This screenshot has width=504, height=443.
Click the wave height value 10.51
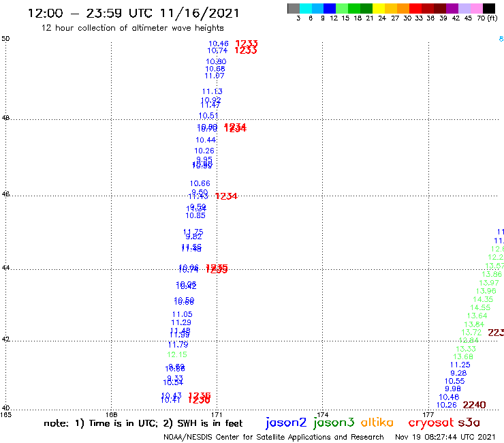point(208,115)
